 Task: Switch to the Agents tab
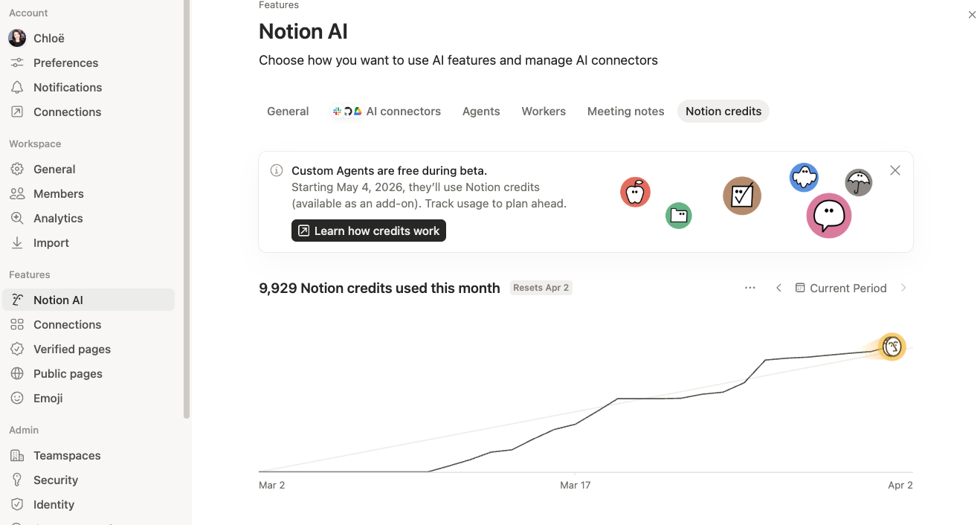[480, 111]
